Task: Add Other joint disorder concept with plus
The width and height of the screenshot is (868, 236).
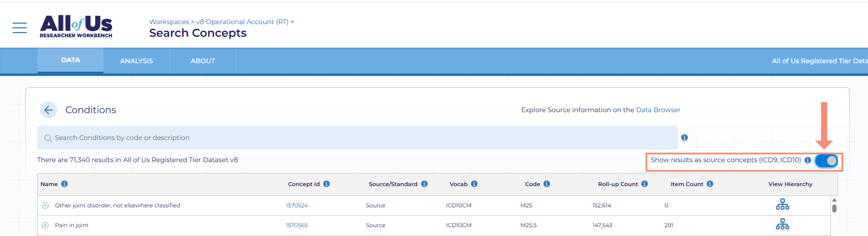Action: 45,205
